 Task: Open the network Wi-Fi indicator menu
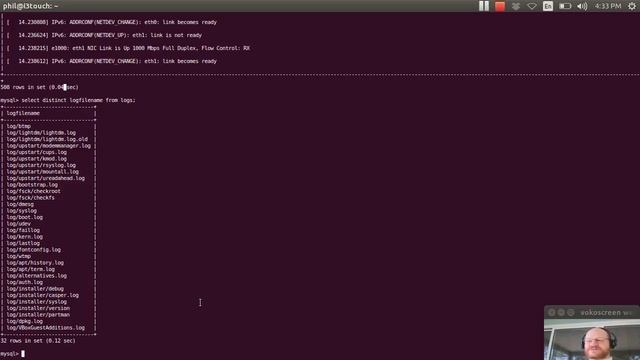(532, 6)
